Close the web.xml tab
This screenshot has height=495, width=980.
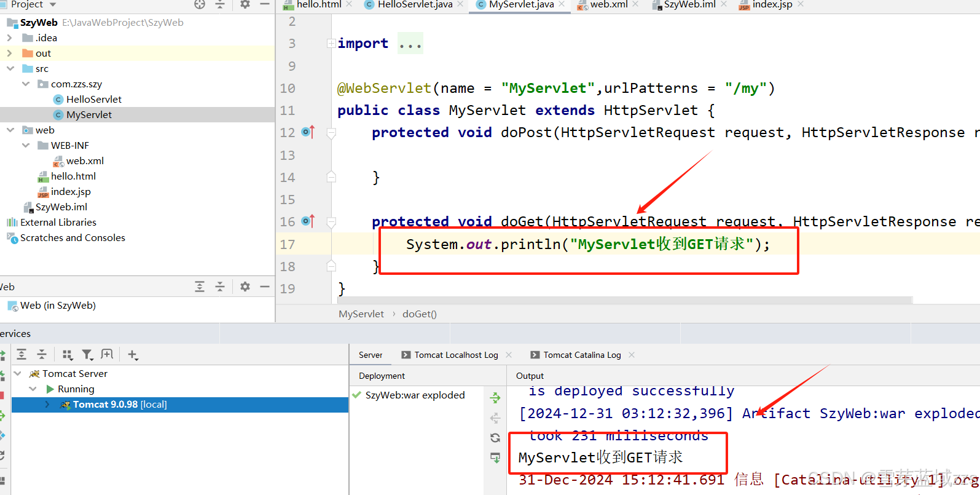635,4
